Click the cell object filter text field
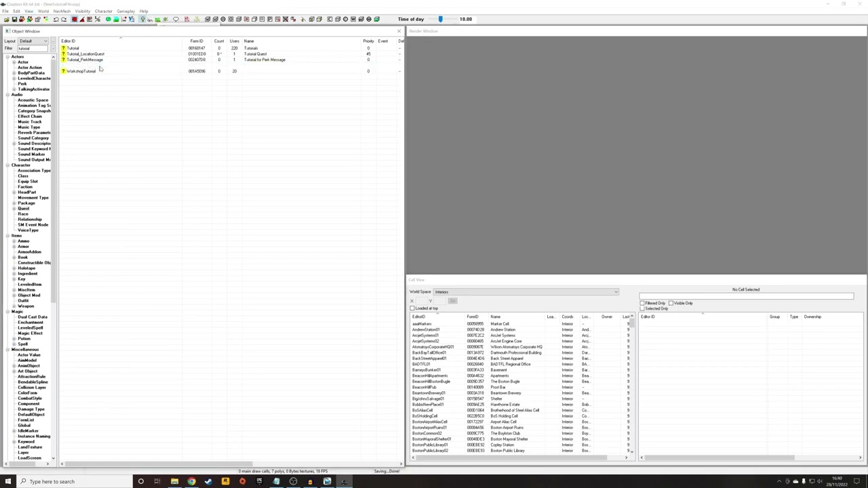Viewport: 868px width, 488px height. click(746, 296)
